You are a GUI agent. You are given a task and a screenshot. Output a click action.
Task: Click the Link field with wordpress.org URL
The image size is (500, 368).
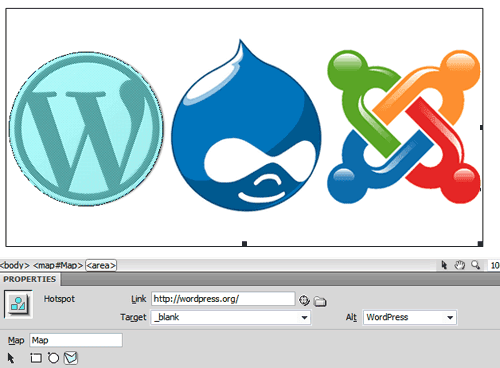[223, 299]
